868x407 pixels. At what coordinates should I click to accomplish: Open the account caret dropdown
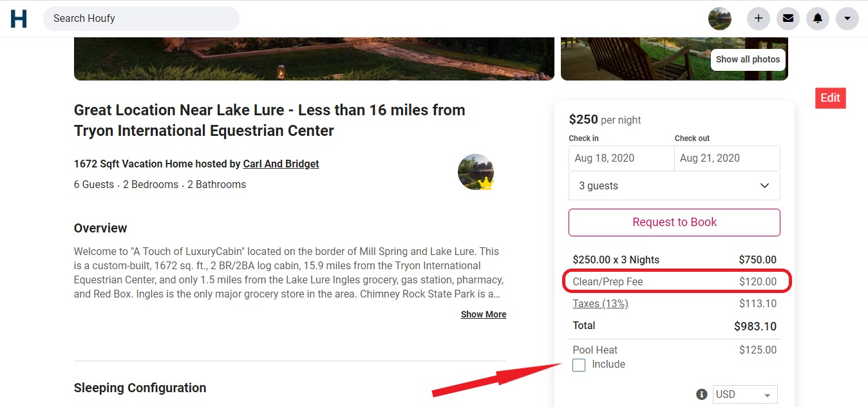tap(847, 19)
